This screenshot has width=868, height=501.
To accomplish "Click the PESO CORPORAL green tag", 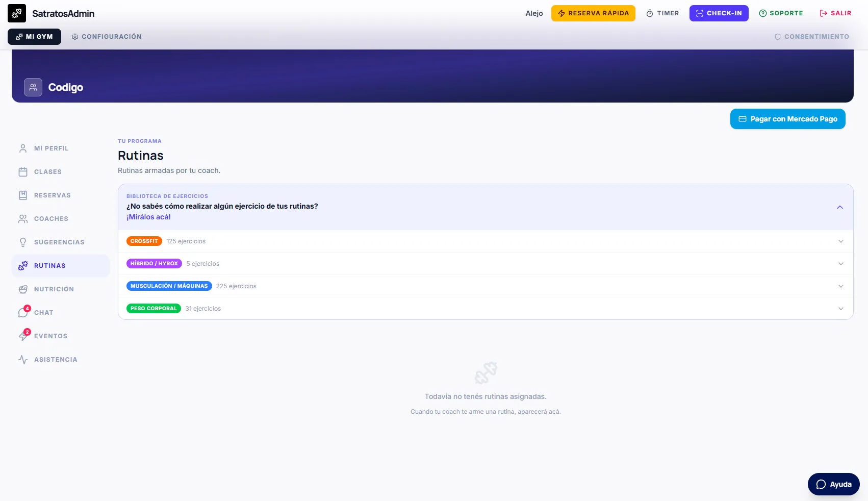I will (x=154, y=309).
